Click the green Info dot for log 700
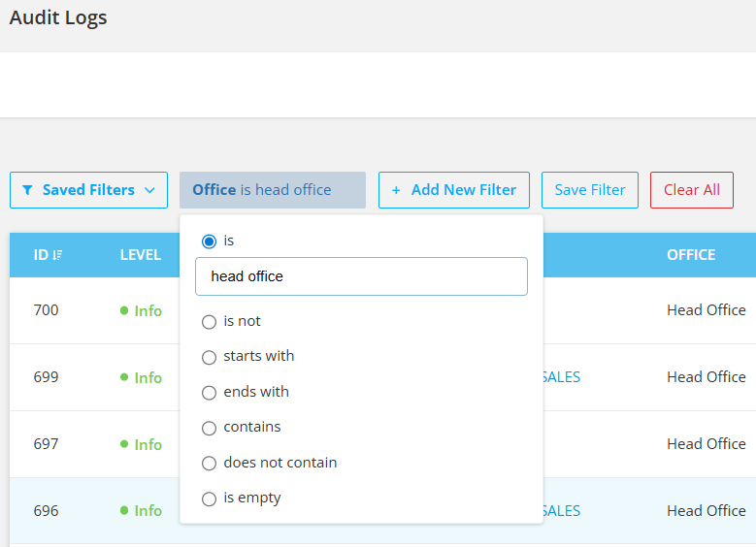 pyautogui.click(x=124, y=310)
